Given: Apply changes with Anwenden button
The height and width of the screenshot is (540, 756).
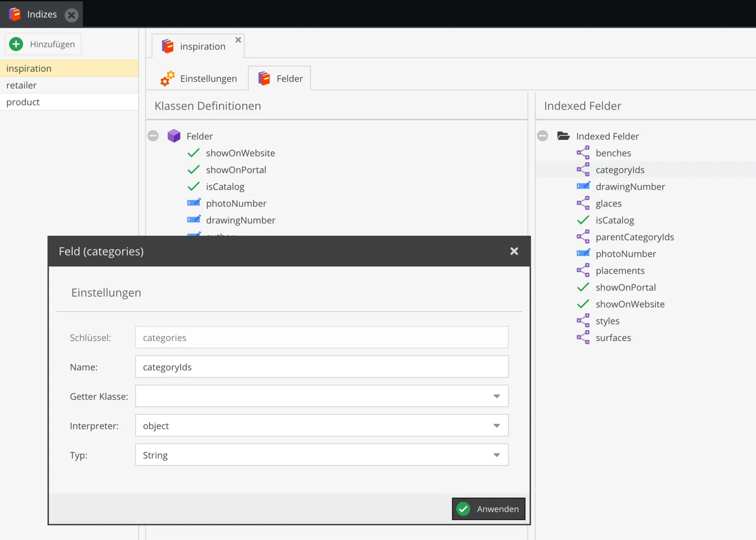Looking at the screenshot, I should [489, 509].
